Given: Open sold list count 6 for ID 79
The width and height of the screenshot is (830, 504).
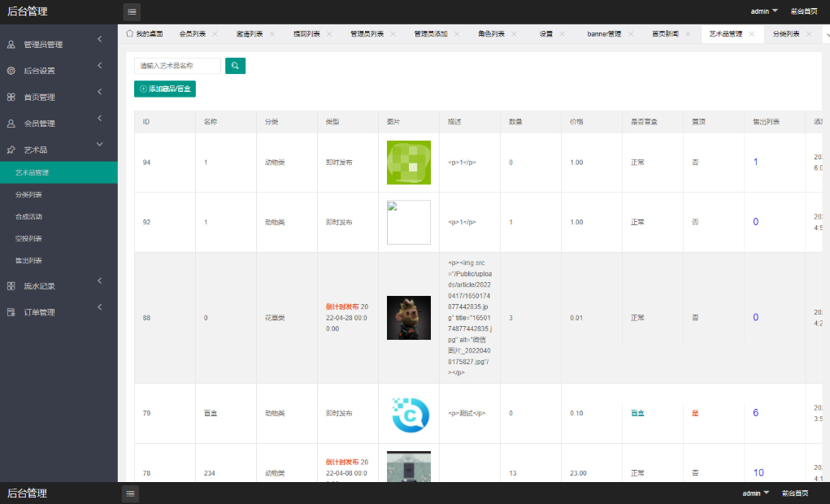Looking at the screenshot, I should [x=755, y=413].
